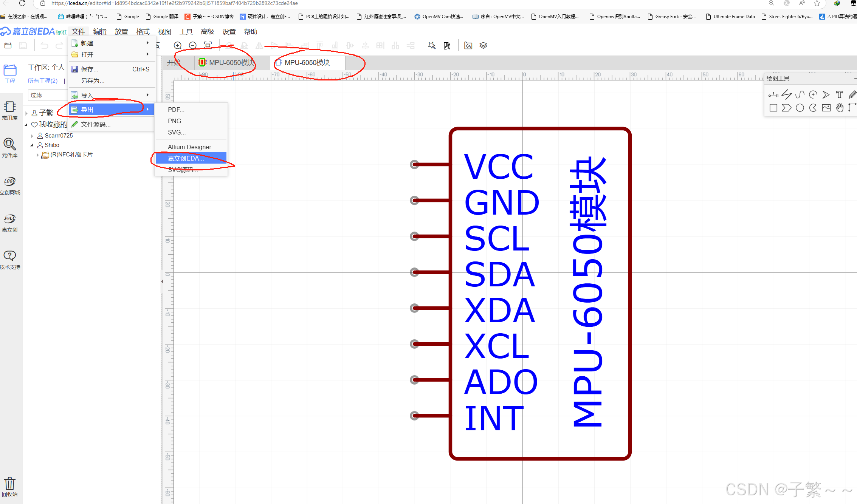Click the 所有工程(2) link
Screen dimensions: 857x504
pos(43,81)
